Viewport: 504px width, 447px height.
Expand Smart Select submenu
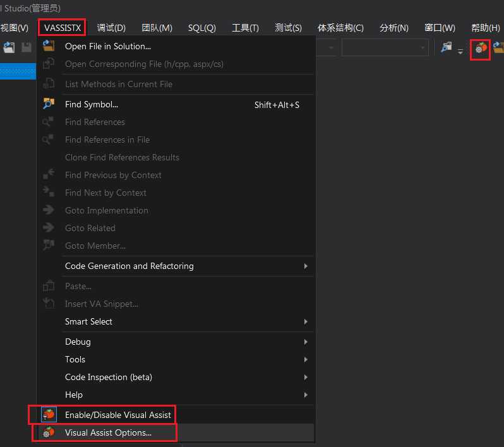point(176,321)
